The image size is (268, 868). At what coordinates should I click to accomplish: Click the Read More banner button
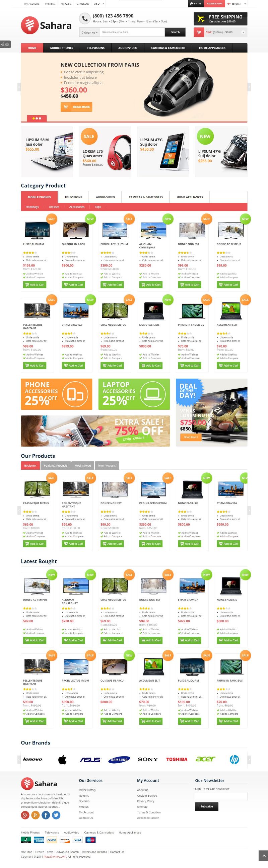(x=76, y=107)
